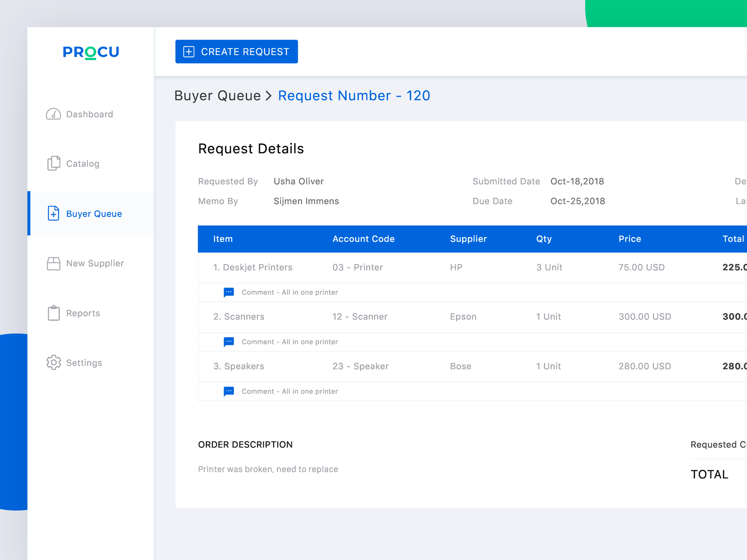Open Request Number - 120 breadcrumb link
Image resolution: width=747 pixels, height=560 pixels.
pos(354,96)
